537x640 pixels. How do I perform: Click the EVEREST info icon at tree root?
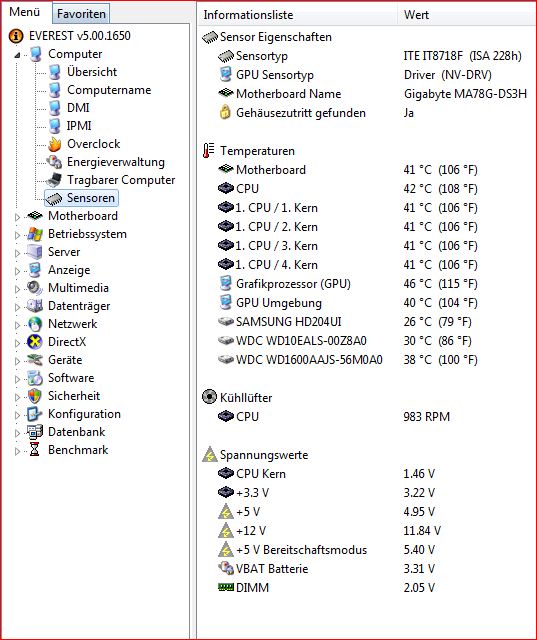coord(16,36)
